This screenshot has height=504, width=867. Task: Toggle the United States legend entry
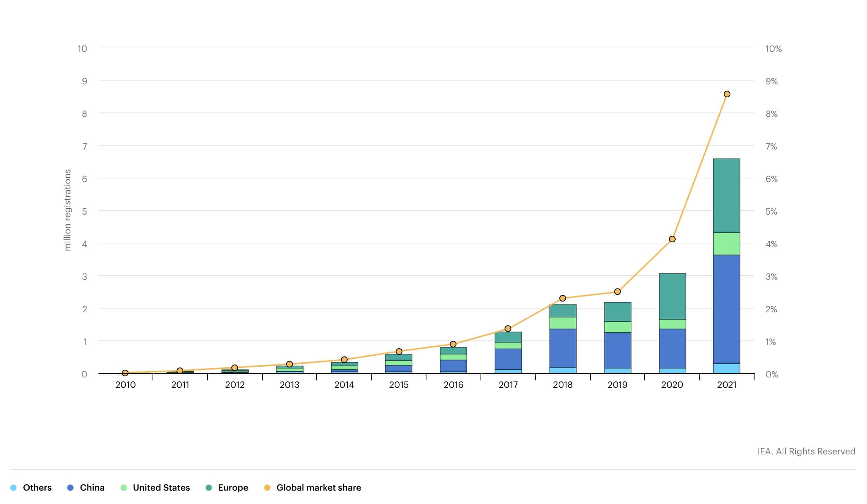pyautogui.click(x=161, y=488)
